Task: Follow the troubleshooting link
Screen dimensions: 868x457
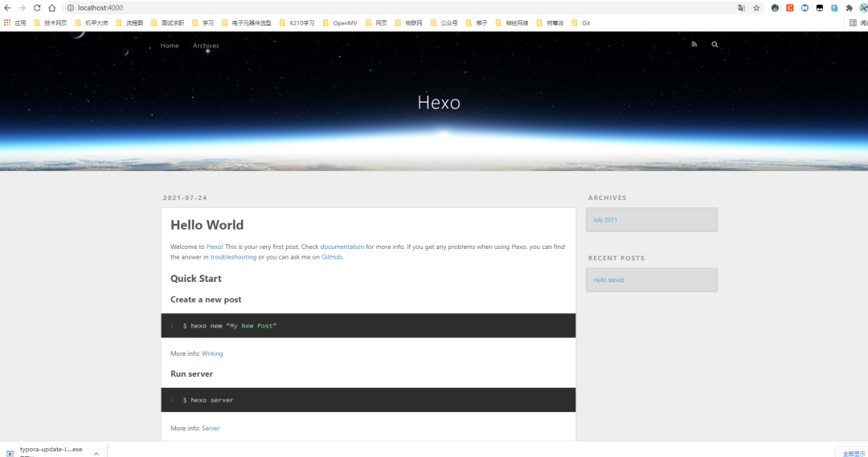Action: (233, 257)
